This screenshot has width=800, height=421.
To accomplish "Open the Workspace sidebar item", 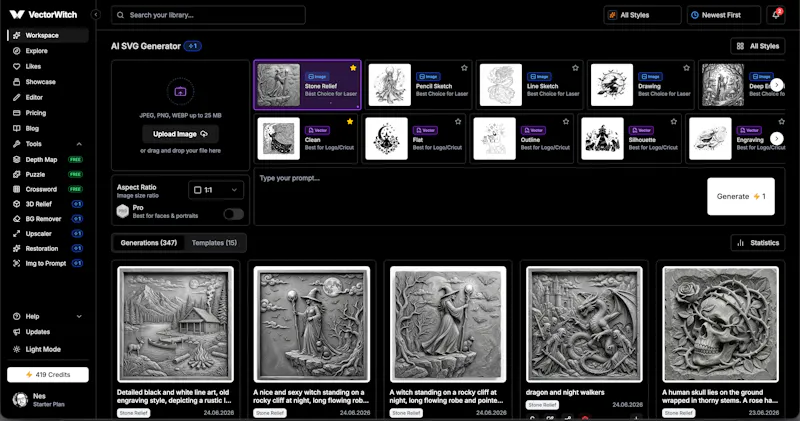I will (x=48, y=35).
